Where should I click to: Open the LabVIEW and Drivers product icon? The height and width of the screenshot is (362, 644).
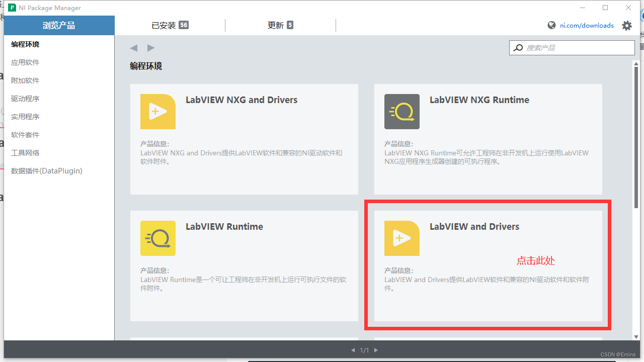401,238
